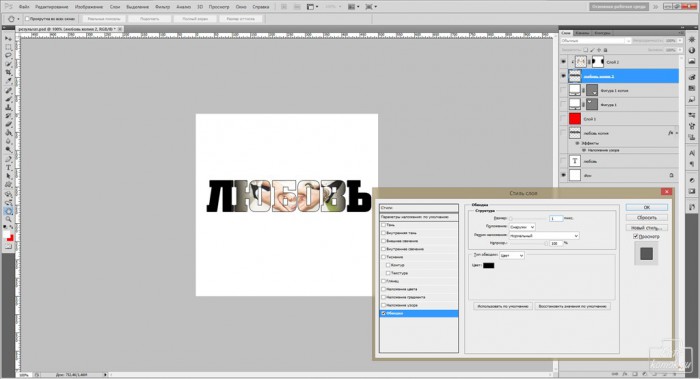Select the 3D Rotate tool in the toolbox
This screenshot has width=700, height=379.
[x=8, y=195]
